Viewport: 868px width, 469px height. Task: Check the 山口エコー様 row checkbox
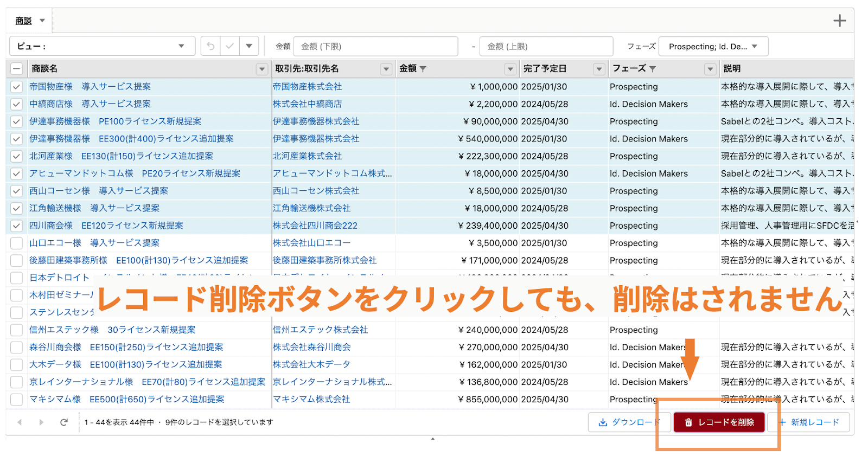coord(16,243)
